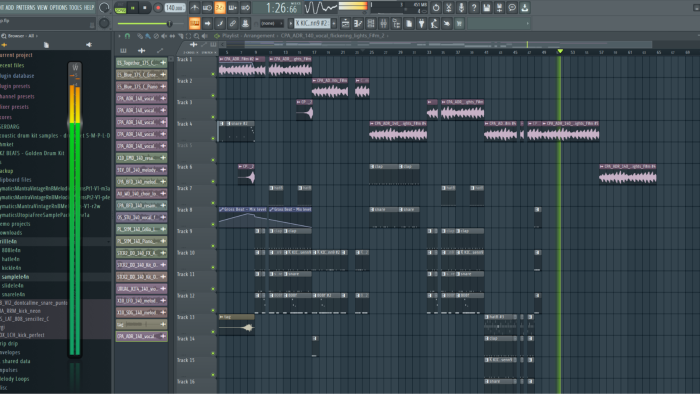The height and width of the screenshot is (394, 700).
Task: Open the KZ BEATS - Golden Drum Kit folder
Action: (32, 153)
